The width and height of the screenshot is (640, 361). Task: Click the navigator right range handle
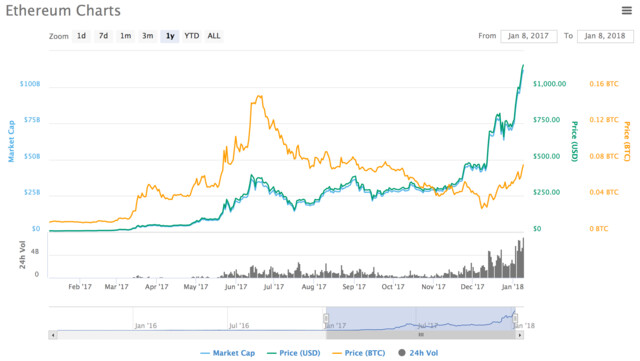coord(516,318)
